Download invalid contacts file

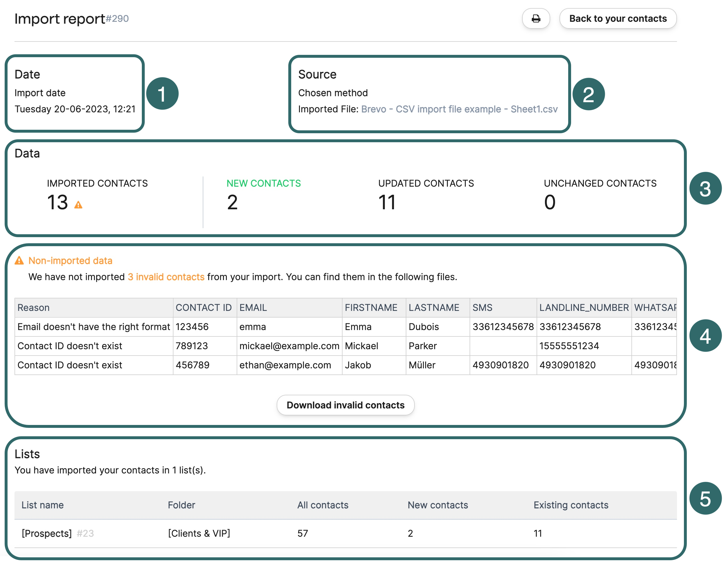345,405
